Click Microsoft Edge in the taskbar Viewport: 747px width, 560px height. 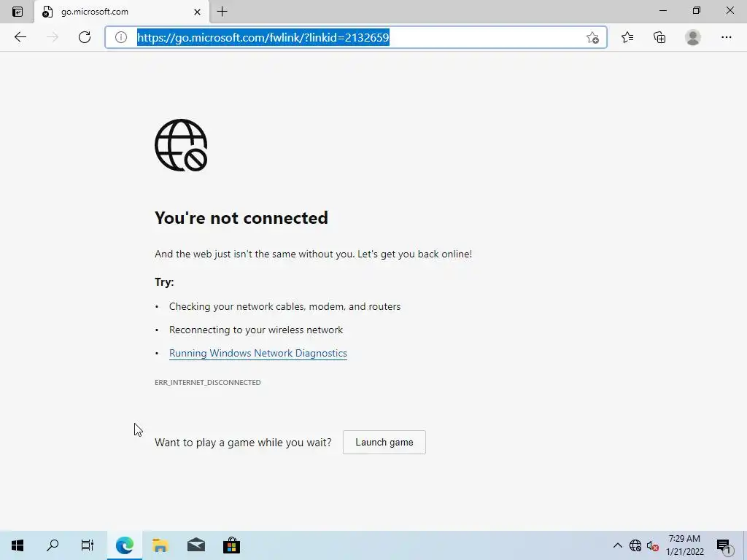tap(124, 545)
